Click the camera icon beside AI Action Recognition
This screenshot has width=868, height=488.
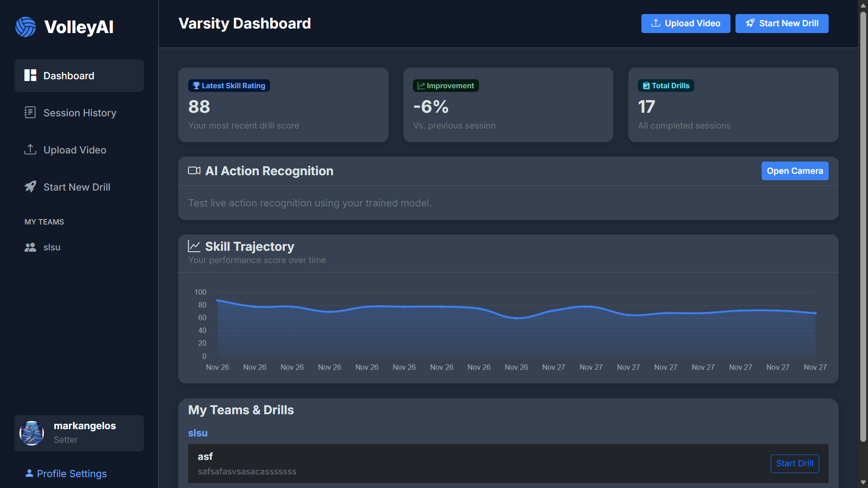(194, 171)
